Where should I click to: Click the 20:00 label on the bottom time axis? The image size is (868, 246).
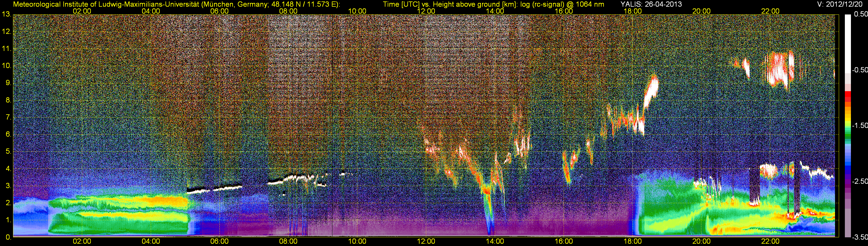pyautogui.click(x=702, y=241)
